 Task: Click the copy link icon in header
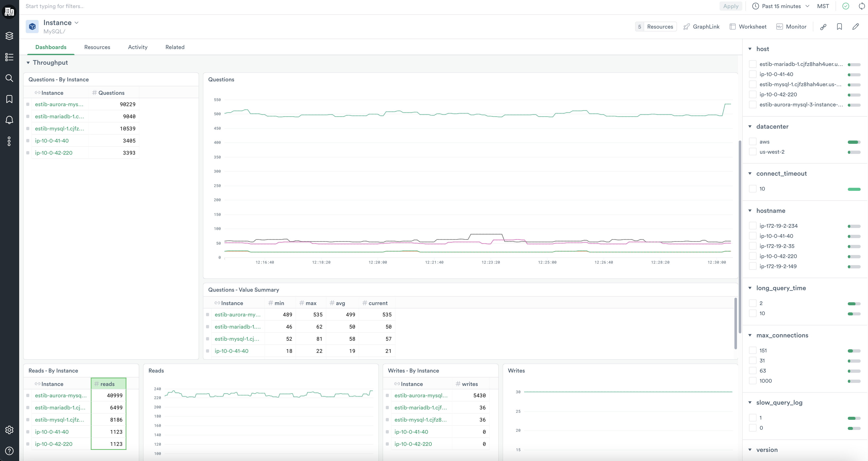coord(823,27)
